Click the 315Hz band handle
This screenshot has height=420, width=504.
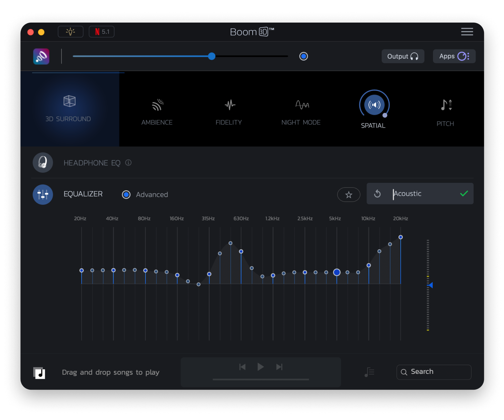[x=209, y=274]
